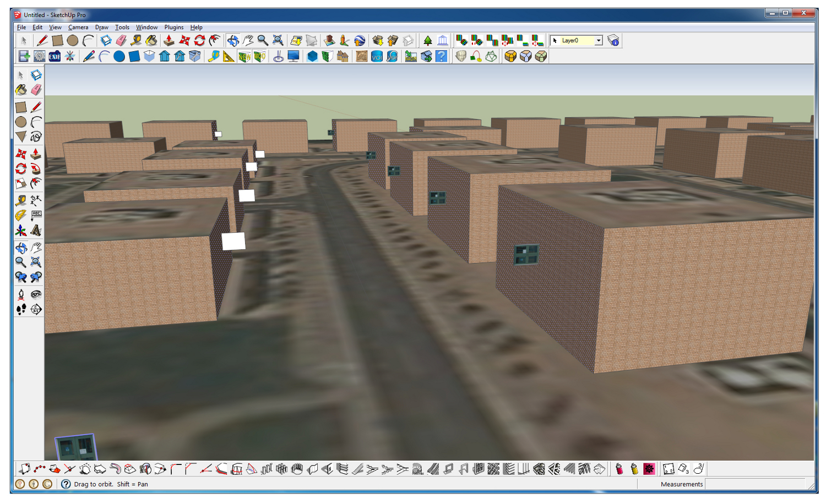Open the Tools menu
Screen dimensions: 826x504
pyautogui.click(x=122, y=27)
